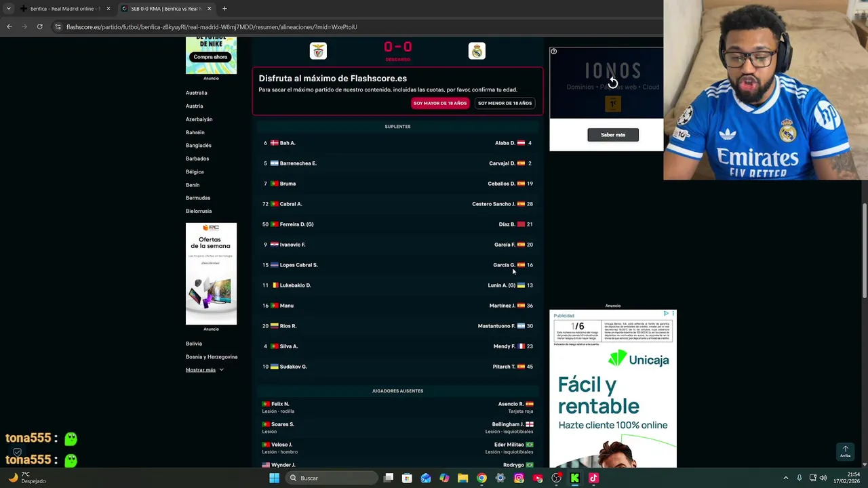Open Microsoft Store from taskbar
Image resolution: width=868 pixels, height=488 pixels.
click(407, 478)
